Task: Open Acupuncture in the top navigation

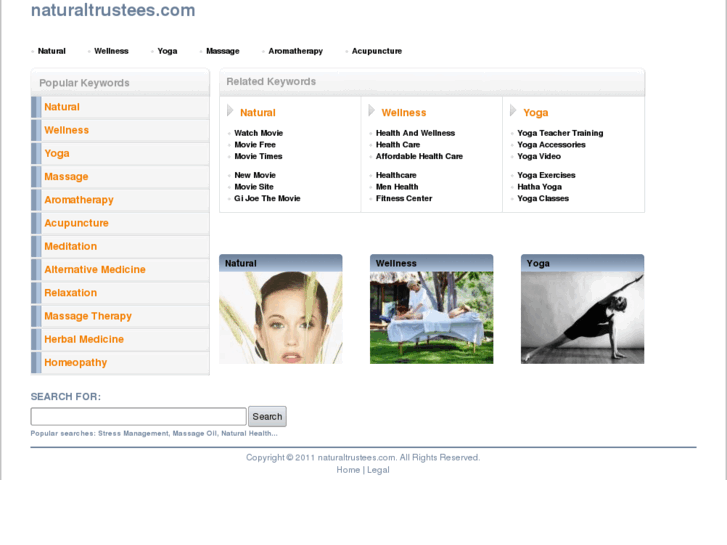Action: [x=377, y=51]
